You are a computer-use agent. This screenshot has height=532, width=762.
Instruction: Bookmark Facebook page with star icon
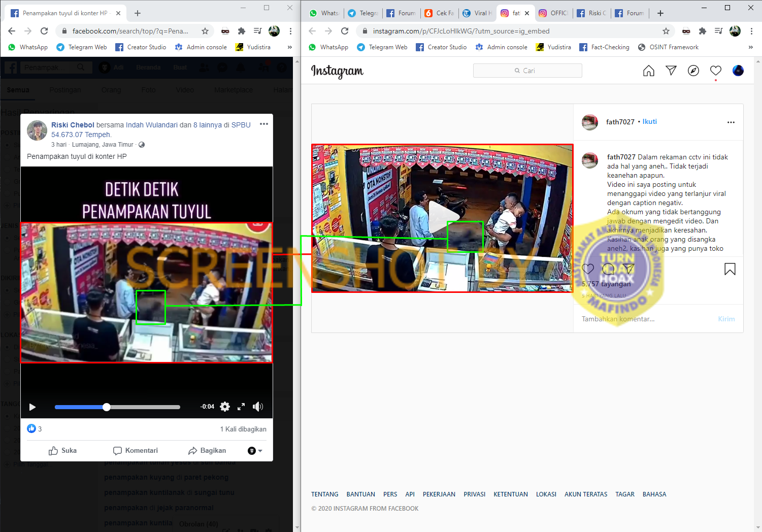coord(205,31)
